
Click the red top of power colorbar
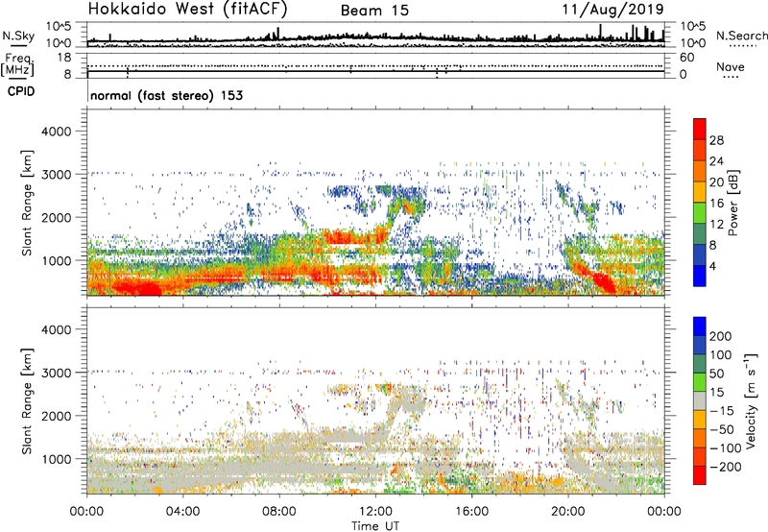[x=700, y=129]
